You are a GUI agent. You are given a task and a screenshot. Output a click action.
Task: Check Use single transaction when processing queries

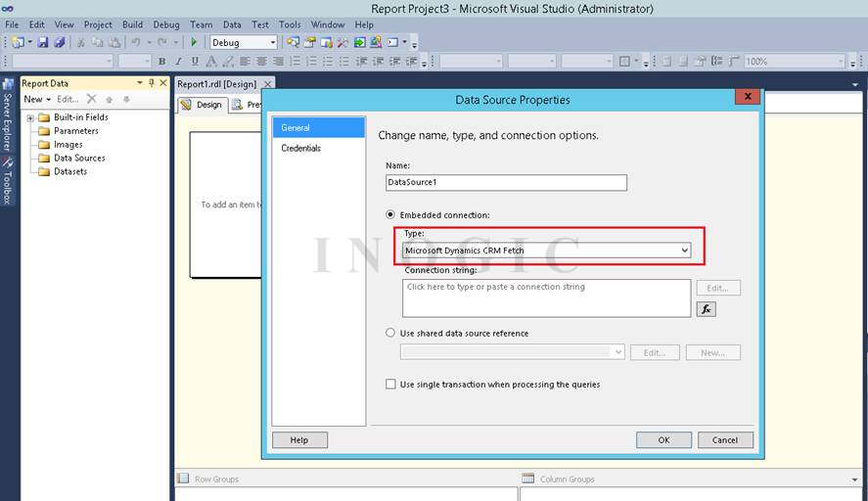click(390, 384)
